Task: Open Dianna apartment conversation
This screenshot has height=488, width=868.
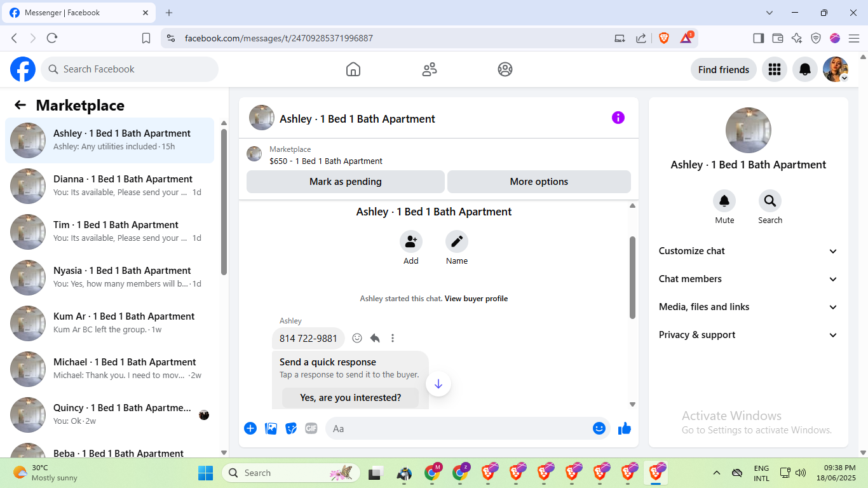Action: click(109, 186)
